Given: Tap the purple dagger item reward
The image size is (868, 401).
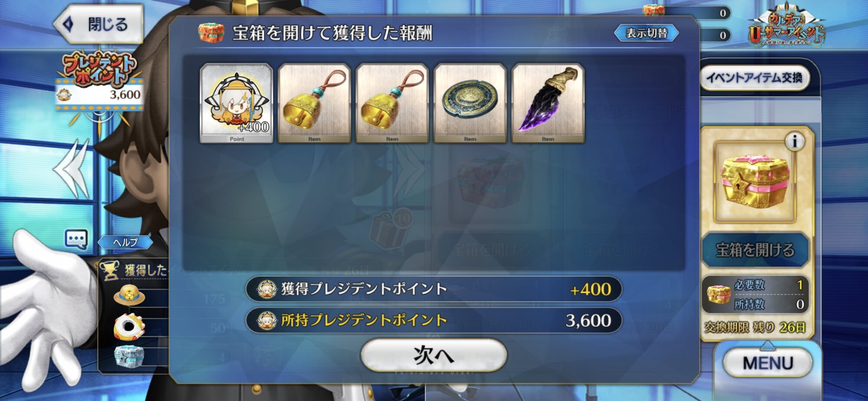Looking at the screenshot, I should tap(548, 103).
